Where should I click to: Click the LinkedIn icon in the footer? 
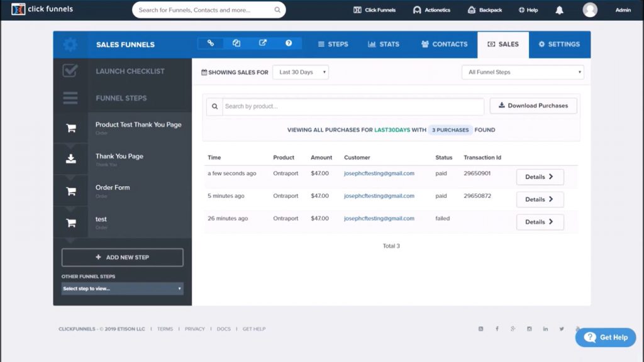[545, 329]
